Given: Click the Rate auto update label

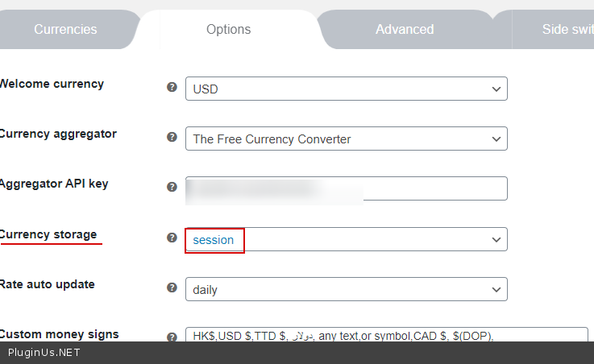Looking at the screenshot, I should pyautogui.click(x=48, y=284).
